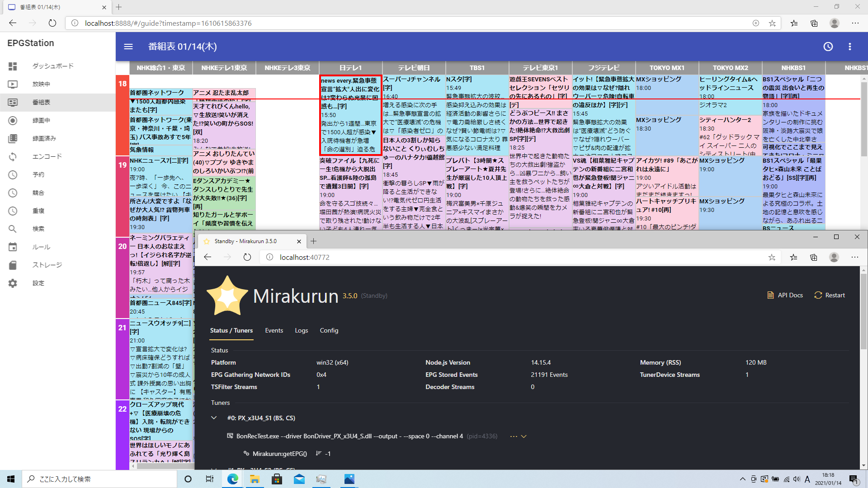This screenshot has width=868, height=488.
Task: Expand the BonRecTest.exe process dropdown
Action: pyautogui.click(x=524, y=436)
